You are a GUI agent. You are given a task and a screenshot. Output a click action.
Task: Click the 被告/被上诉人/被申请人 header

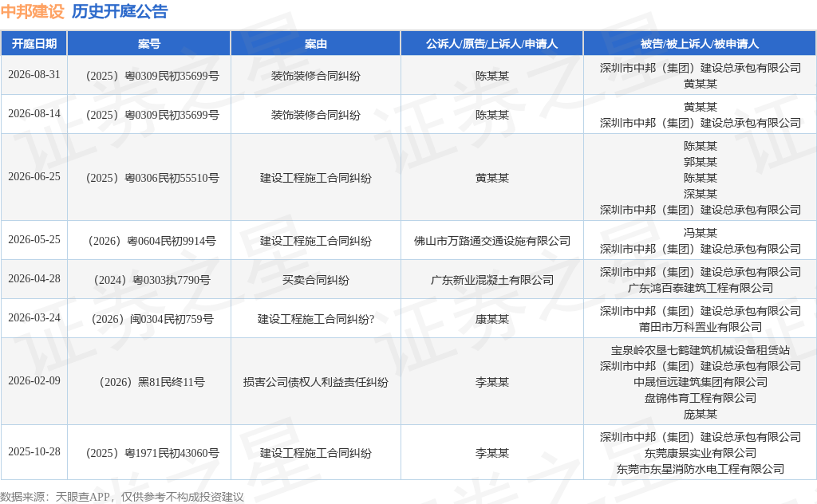point(700,44)
